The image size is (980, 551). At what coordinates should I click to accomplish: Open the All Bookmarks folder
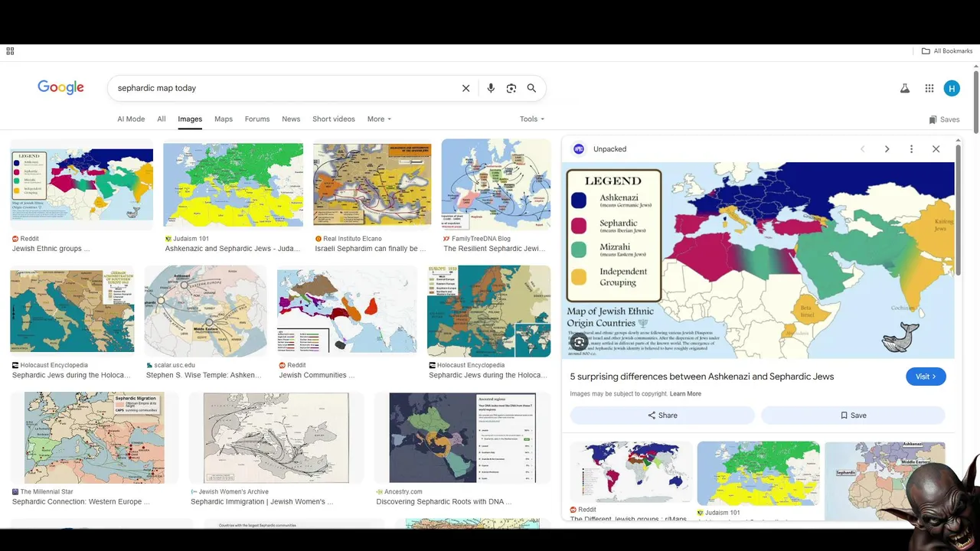947,51
